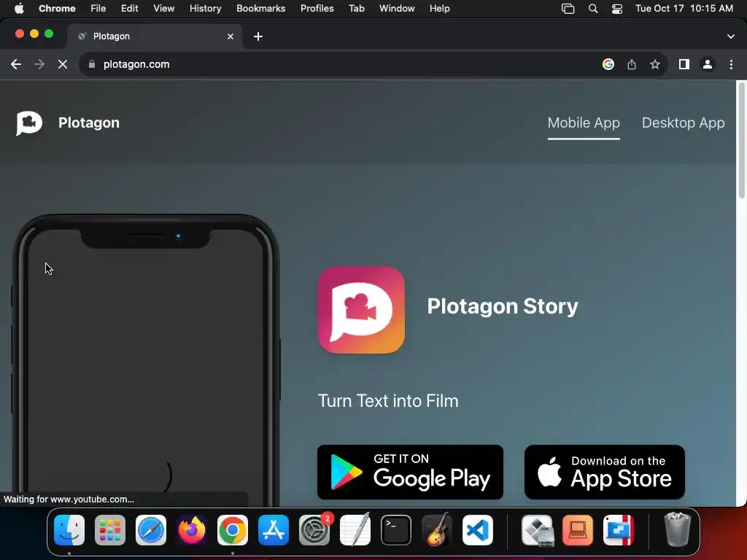The image size is (747, 560).
Task: Open the Help menu
Action: (x=439, y=9)
